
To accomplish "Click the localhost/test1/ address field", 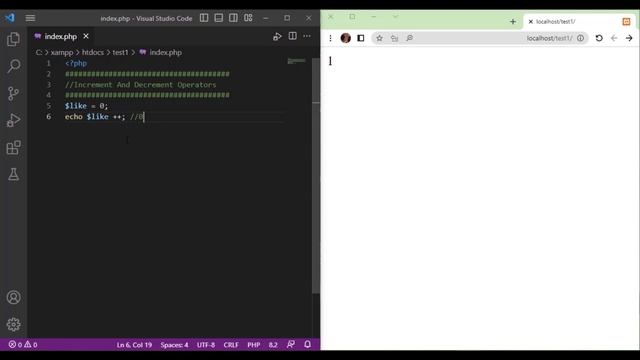I will click(x=480, y=38).
